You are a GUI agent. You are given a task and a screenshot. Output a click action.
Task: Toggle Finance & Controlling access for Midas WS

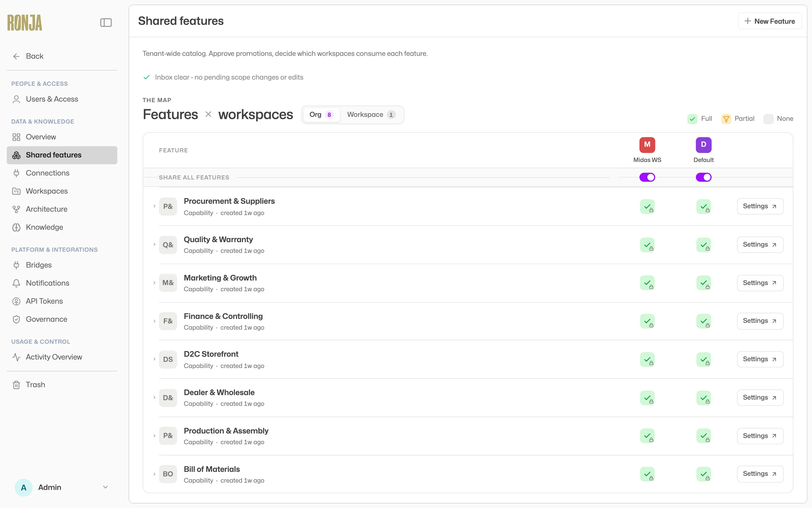647,321
